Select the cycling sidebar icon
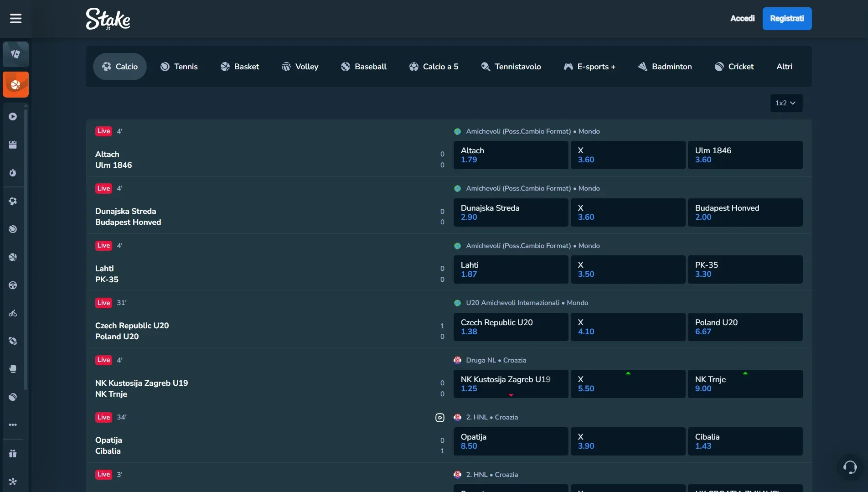 13,313
